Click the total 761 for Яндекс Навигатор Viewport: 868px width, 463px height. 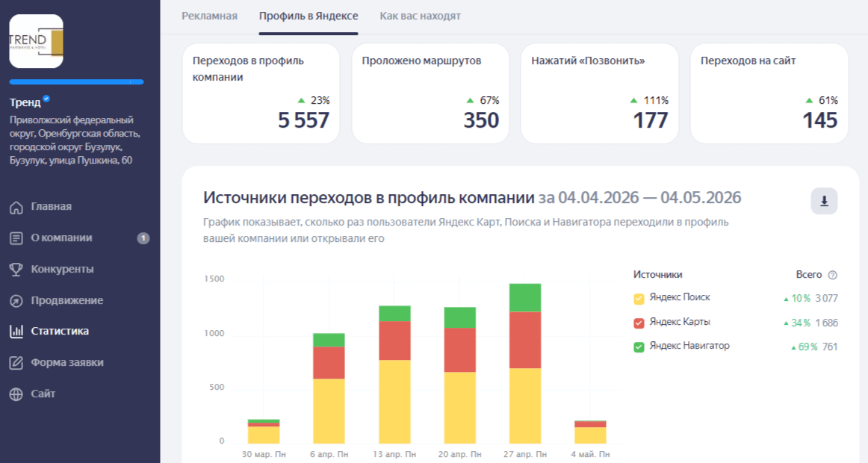point(830,347)
